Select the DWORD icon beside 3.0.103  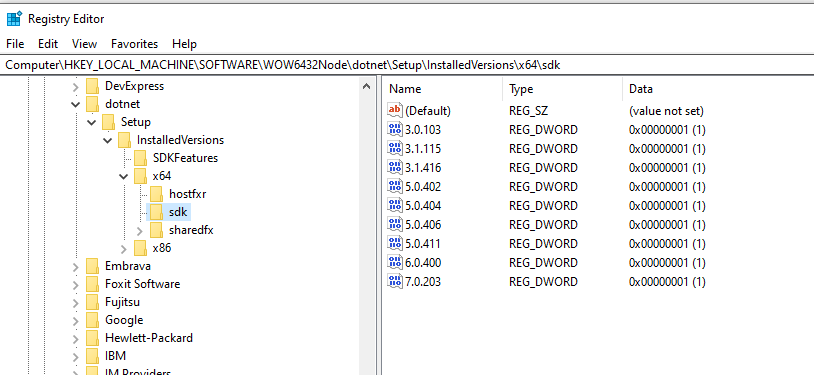(x=395, y=129)
